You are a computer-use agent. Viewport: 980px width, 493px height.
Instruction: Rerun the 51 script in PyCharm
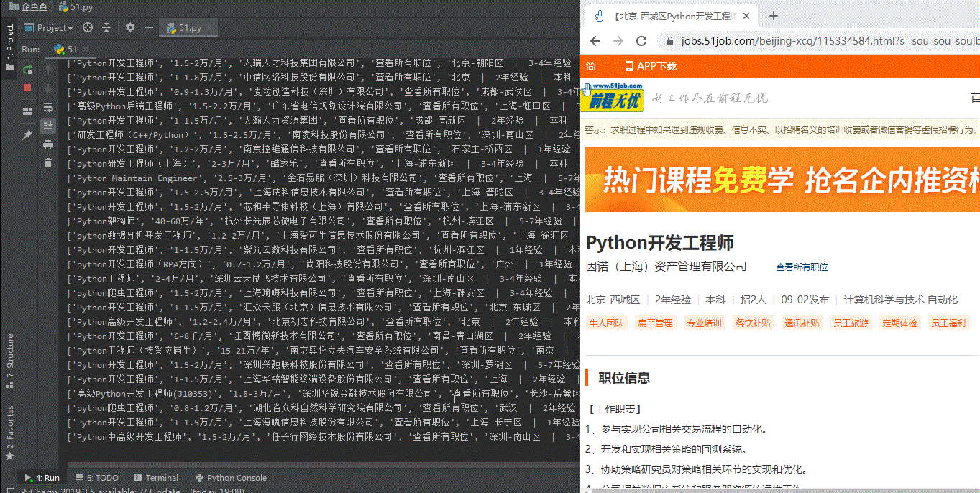click(x=27, y=70)
